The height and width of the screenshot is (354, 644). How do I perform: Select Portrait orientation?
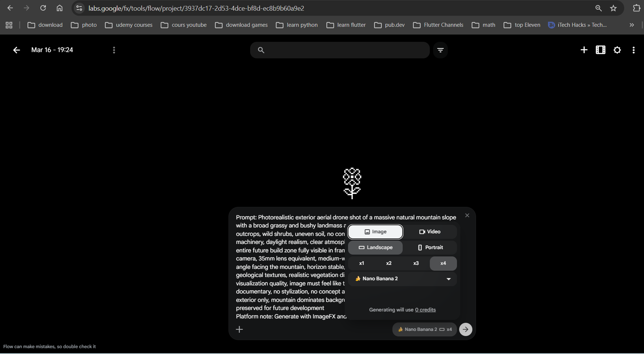point(430,247)
